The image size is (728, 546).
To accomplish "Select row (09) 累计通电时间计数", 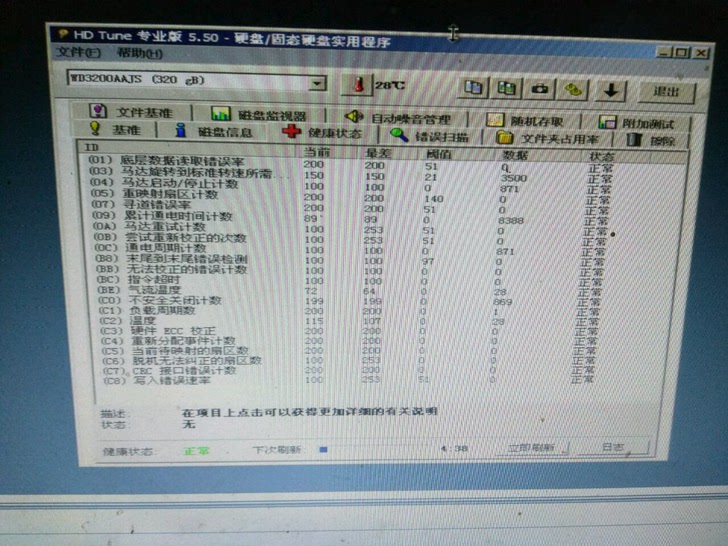I will coord(383,218).
